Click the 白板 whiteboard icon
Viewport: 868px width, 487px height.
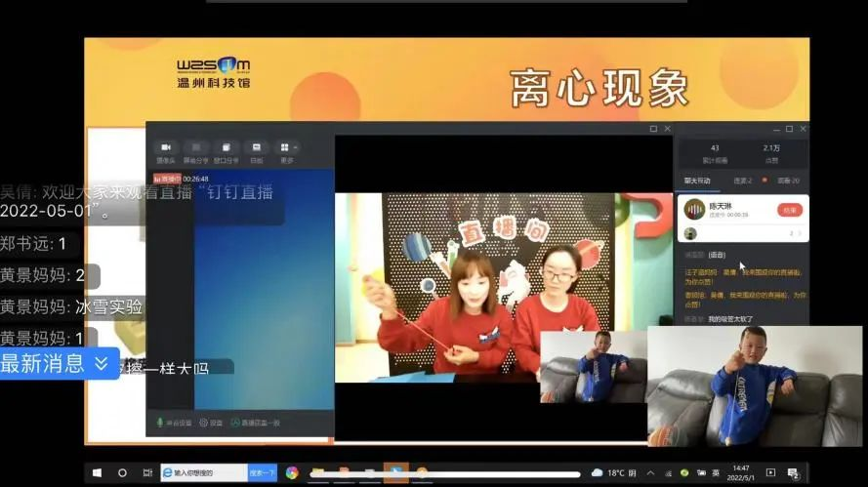(257, 147)
